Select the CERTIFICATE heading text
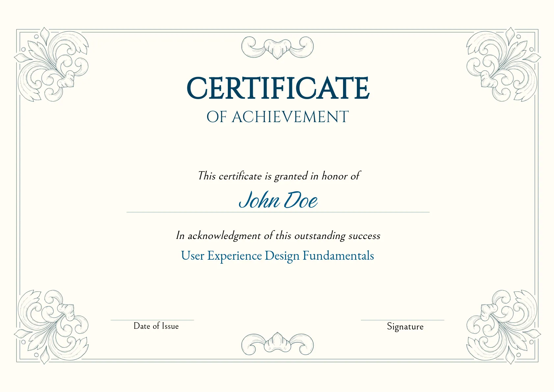554x392 pixels. (x=278, y=88)
